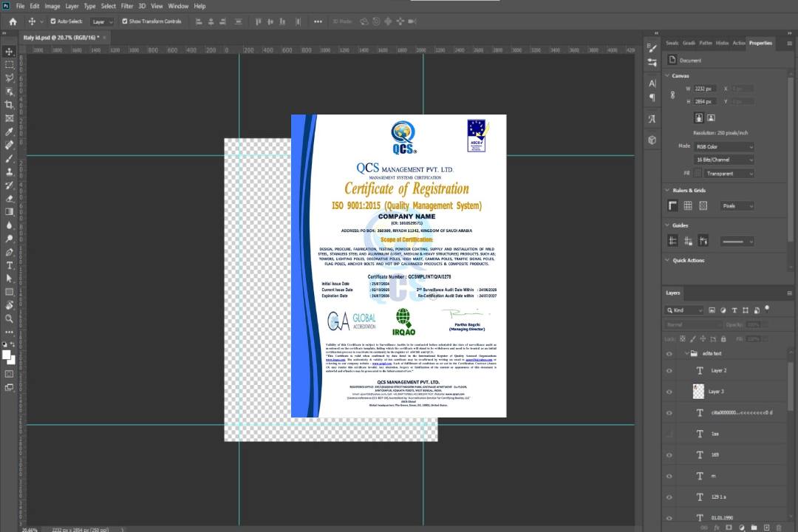This screenshot has width=798, height=532.
Task: Set canvas orientation to portrait
Action: 699,117
